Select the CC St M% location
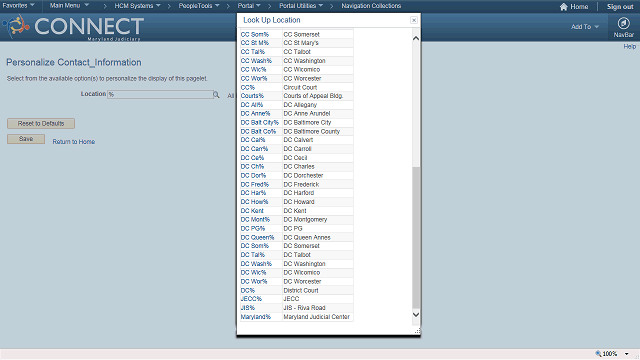This screenshot has width=640, height=360. pyautogui.click(x=255, y=43)
